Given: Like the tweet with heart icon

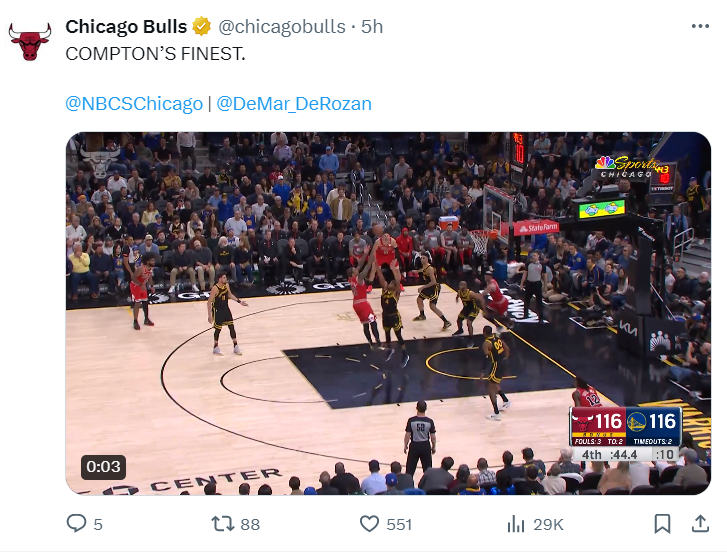Looking at the screenshot, I should (x=369, y=524).
